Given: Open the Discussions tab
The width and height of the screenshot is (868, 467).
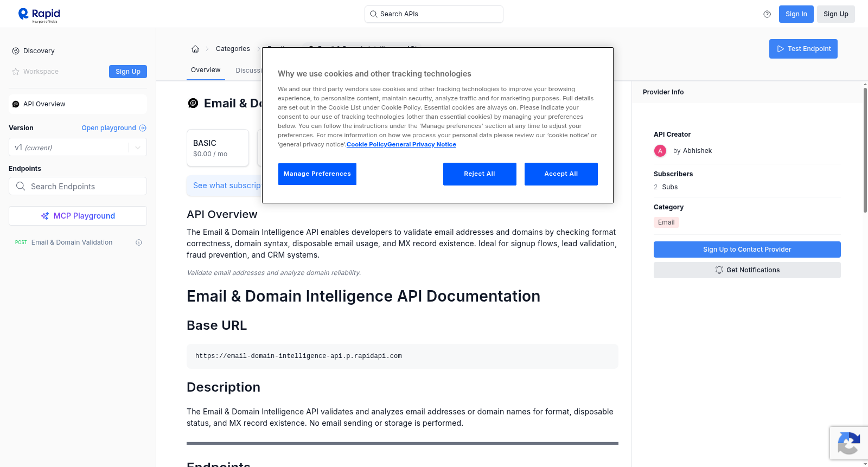Looking at the screenshot, I should coord(249,71).
